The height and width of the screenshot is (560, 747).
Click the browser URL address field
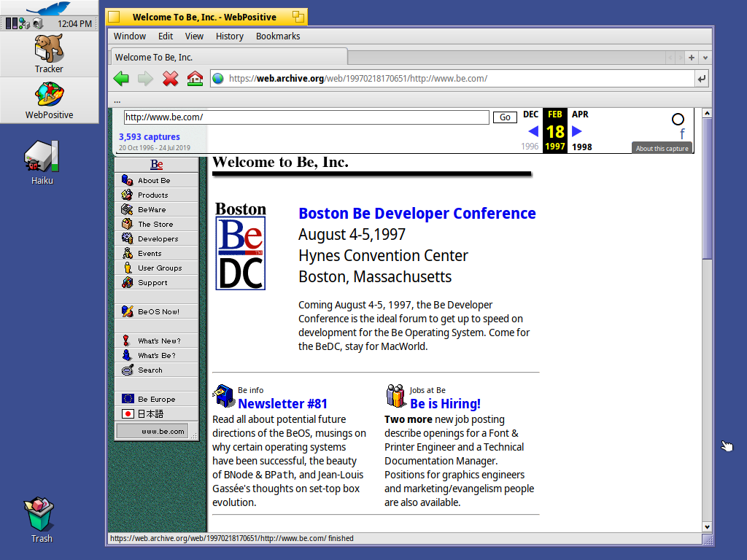point(452,79)
